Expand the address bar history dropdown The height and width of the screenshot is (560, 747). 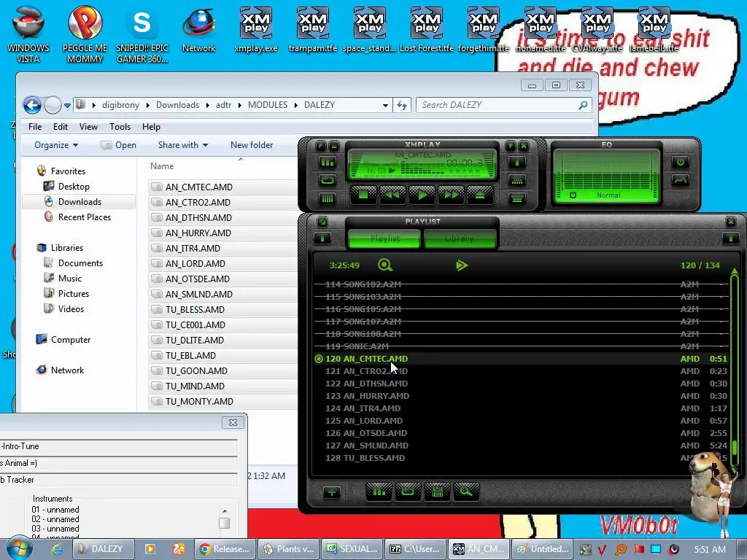(385, 105)
